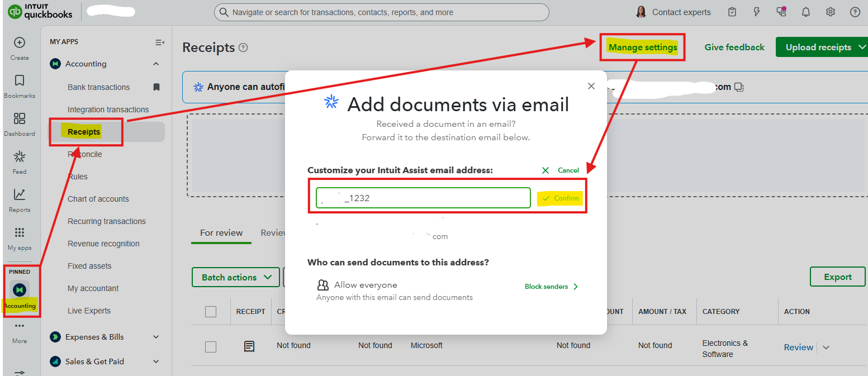The image size is (868, 376).
Task: Open Rules menu item
Action: [x=78, y=177]
